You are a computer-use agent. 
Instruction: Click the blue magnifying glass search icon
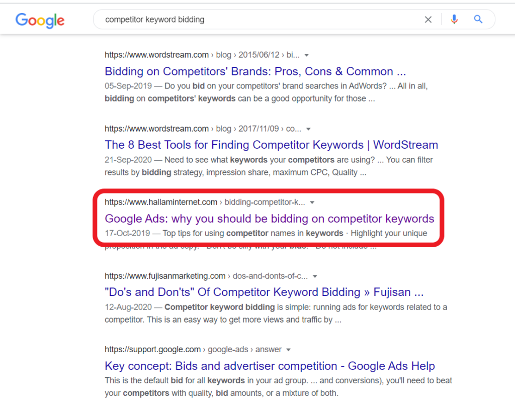pyautogui.click(x=477, y=19)
